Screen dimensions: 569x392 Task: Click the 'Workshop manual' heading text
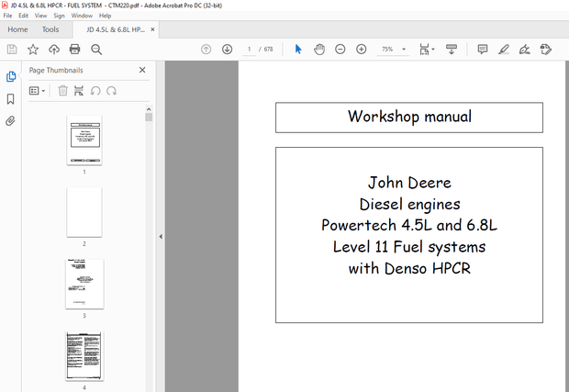(409, 117)
